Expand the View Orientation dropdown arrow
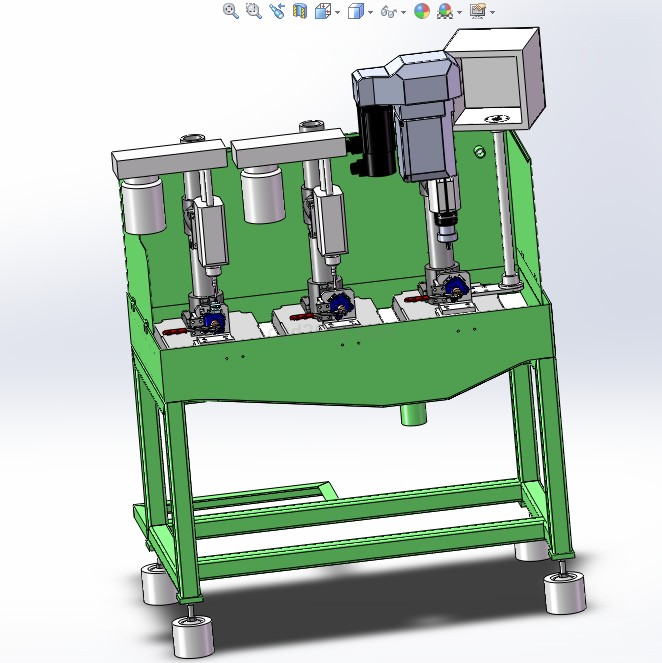 click(337, 12)
